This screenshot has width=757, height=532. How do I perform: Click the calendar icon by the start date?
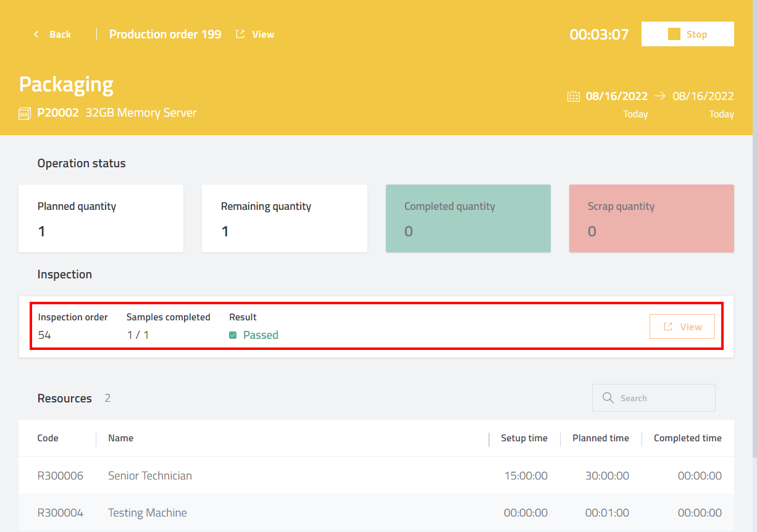[574, 96]
